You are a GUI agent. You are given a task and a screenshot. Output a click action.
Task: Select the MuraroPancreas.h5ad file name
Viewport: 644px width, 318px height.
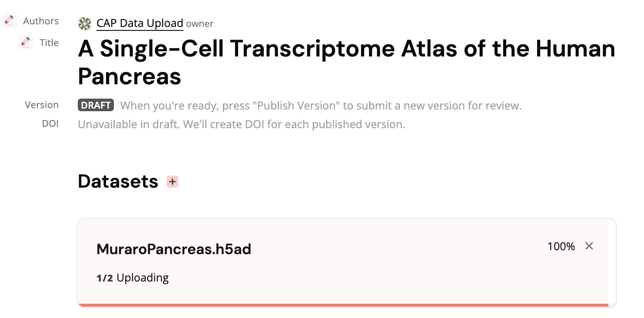(x=174, y=249)
